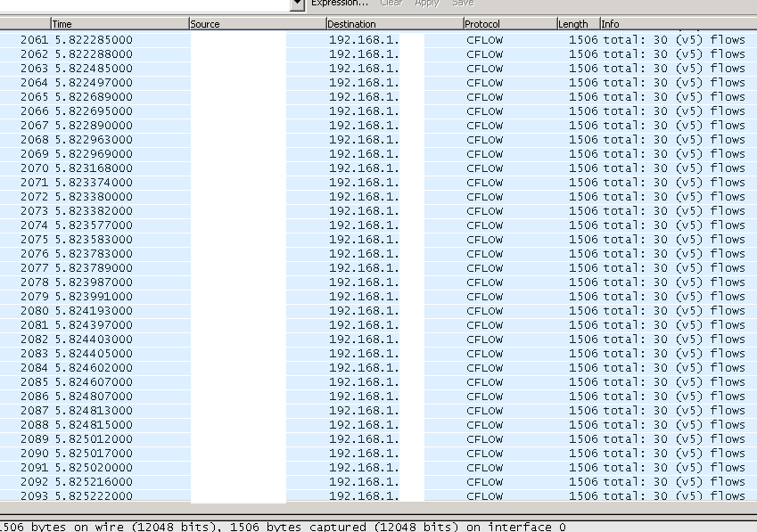Sort packets by the Source column header

pyautogui.click(x=258, y=24)
